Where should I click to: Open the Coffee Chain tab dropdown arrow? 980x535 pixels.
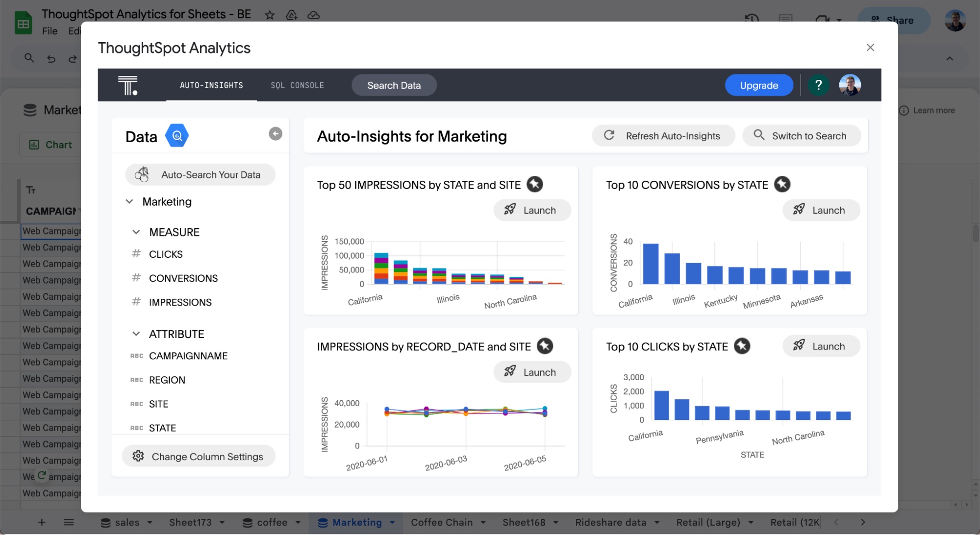[483, 523]
